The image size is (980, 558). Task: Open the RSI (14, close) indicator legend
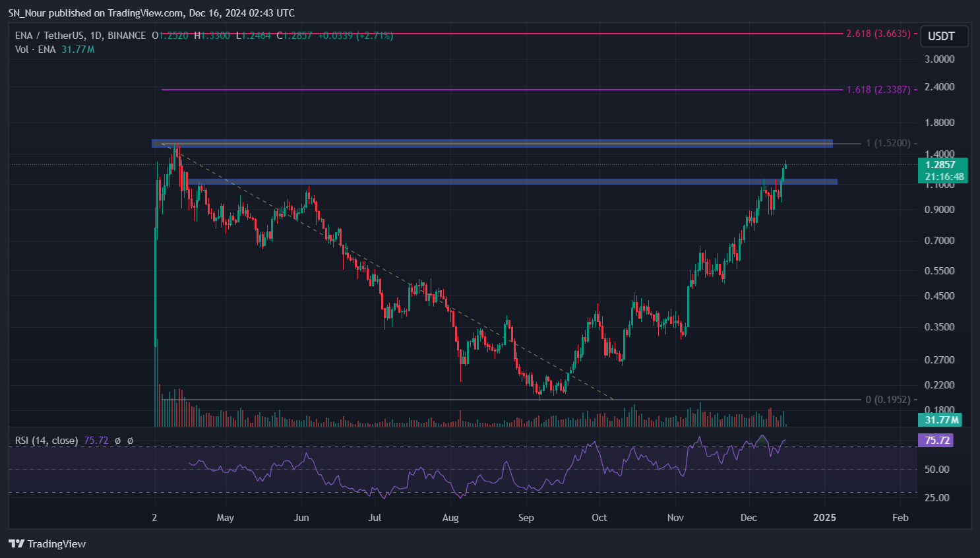coord(46,441)
